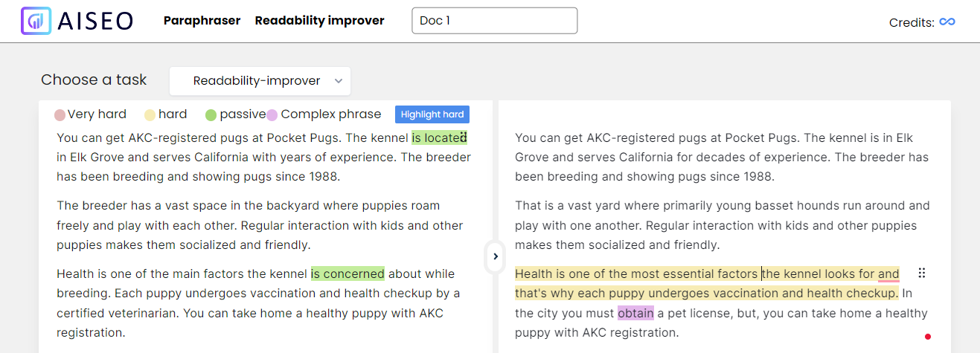Click the green highlighted 'is concerned' phrase
This screenshot has width=980, height=353.
click(348, 273)
